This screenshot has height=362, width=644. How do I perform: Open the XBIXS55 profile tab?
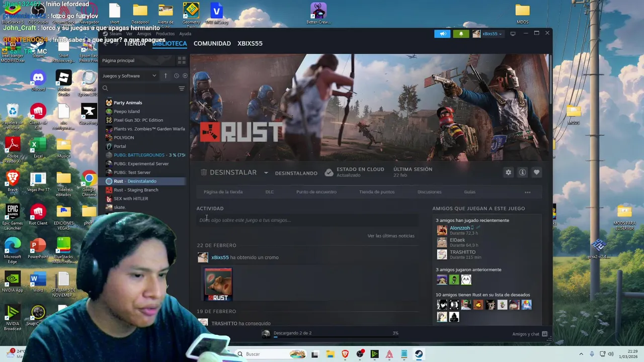tap(250, 43)
